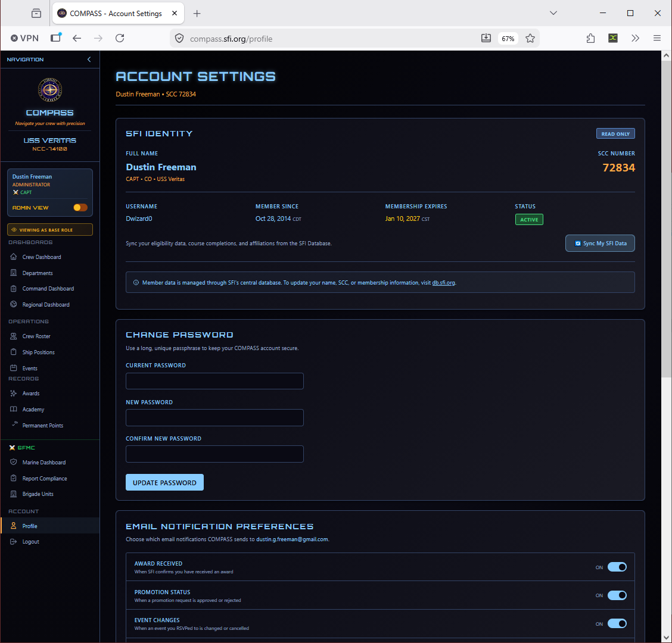
Task: Bookmark this page with the star
Action: pos(530,39)
